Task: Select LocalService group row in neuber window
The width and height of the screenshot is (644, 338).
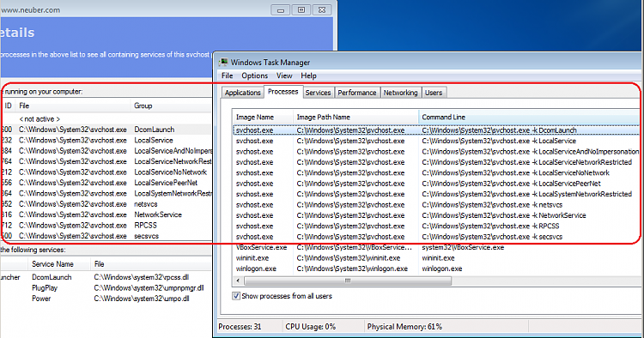Action: 106,140
